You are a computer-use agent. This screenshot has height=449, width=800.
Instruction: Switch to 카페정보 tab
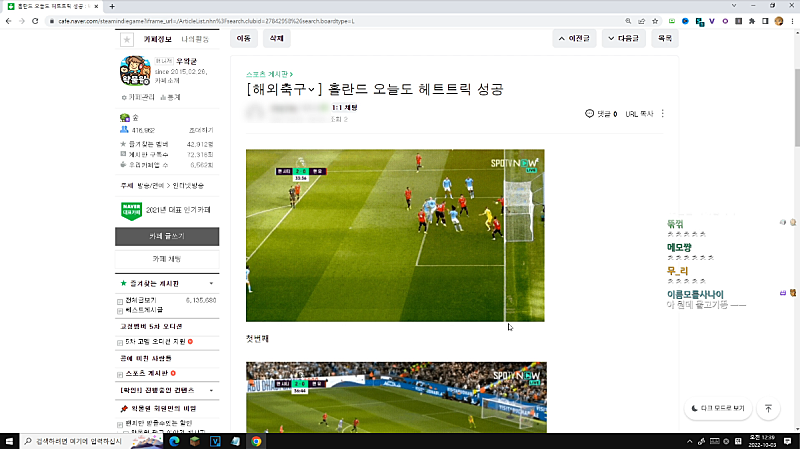[158, 39]
